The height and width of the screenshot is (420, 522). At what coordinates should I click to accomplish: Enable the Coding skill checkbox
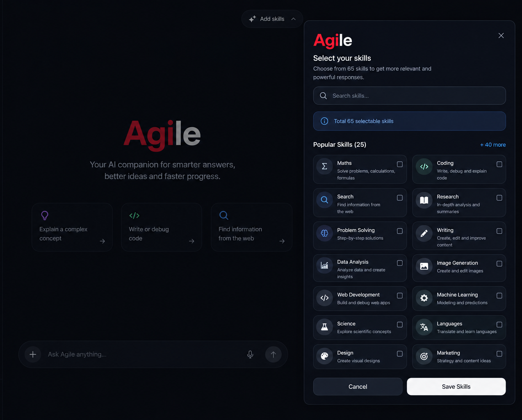click(499, 164)
